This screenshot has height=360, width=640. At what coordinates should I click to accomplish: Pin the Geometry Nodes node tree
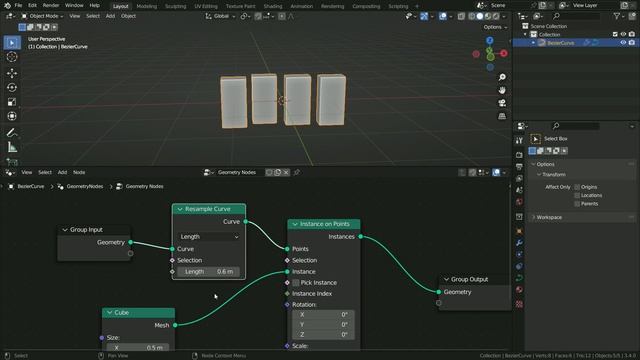pos(297,172)
